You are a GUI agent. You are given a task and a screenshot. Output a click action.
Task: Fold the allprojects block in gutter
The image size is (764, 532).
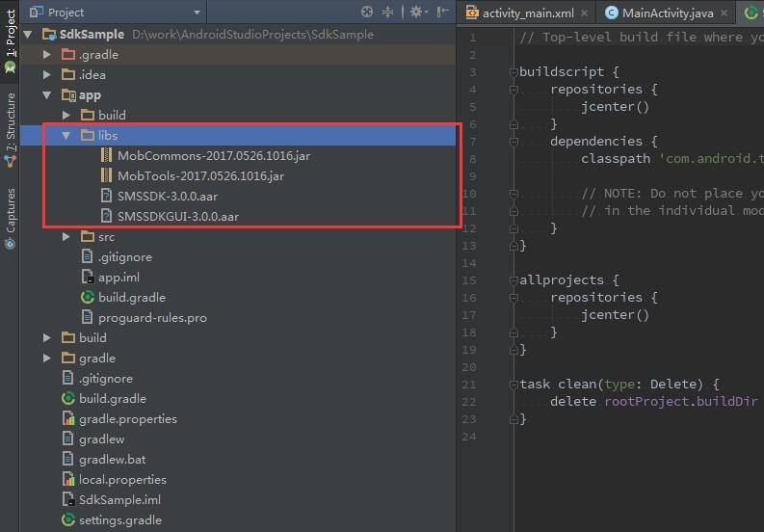[514, 280]
